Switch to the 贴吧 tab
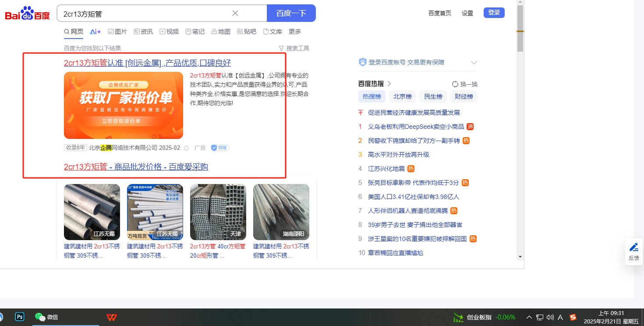This screenshot has width=644, height=326. pos(247,32)
